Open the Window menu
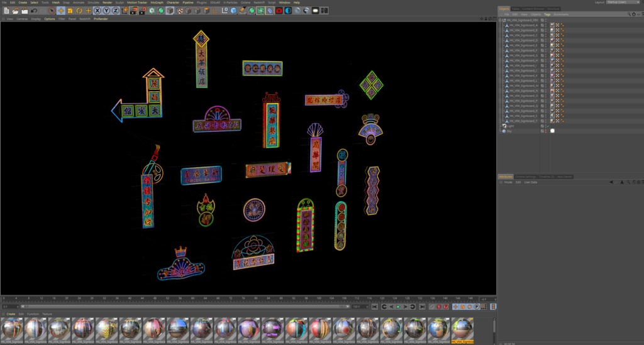 click(285, 3)
